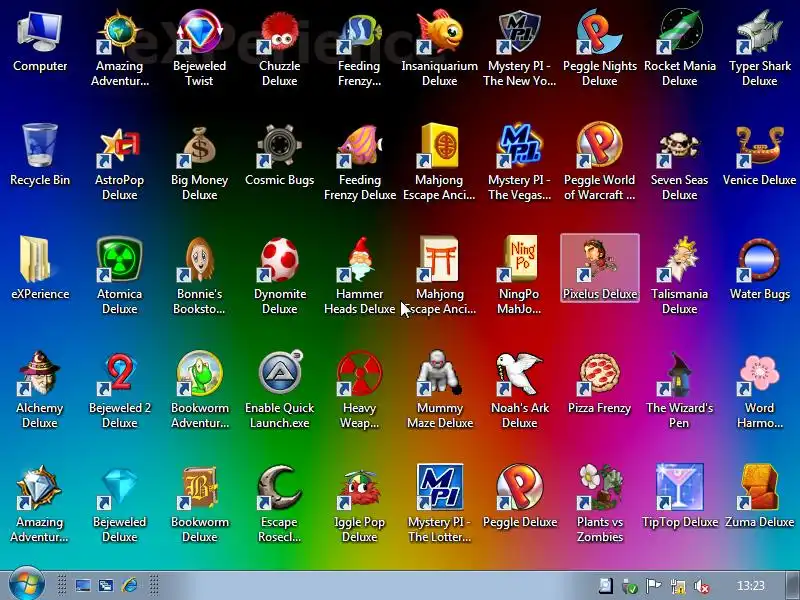Select the Insaniquarium Deluxe goldfish icon

pos(440,48)
